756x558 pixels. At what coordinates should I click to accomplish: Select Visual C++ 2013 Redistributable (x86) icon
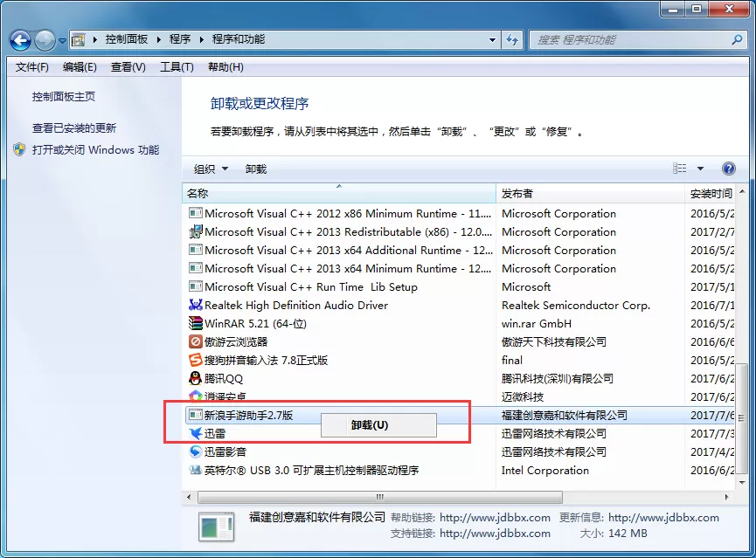(x=195, y=231)
